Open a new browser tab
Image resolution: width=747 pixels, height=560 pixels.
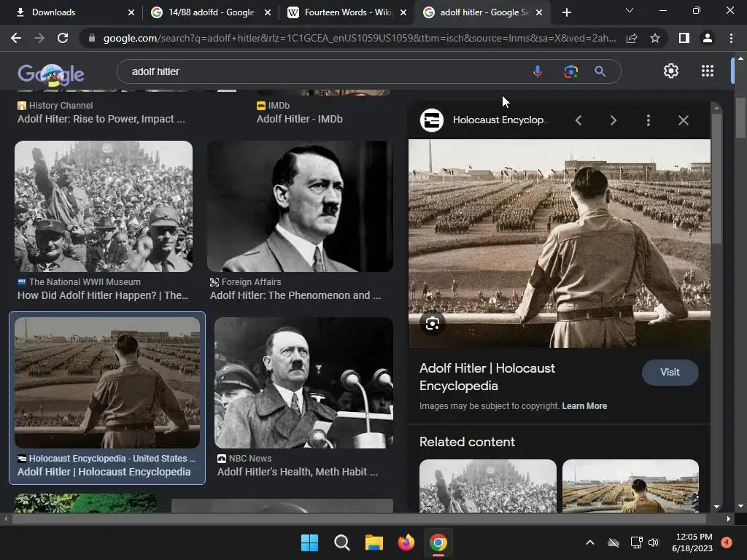tap(566, 12)
